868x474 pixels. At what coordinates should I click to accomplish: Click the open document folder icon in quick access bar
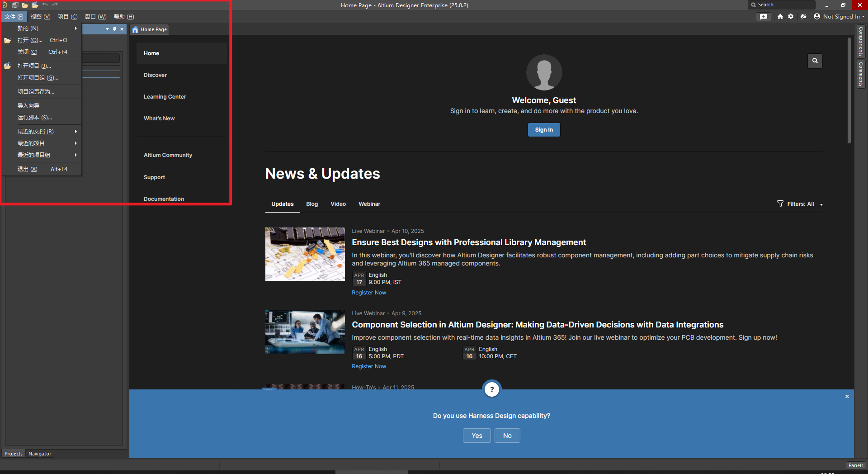(x=25, y=5)
